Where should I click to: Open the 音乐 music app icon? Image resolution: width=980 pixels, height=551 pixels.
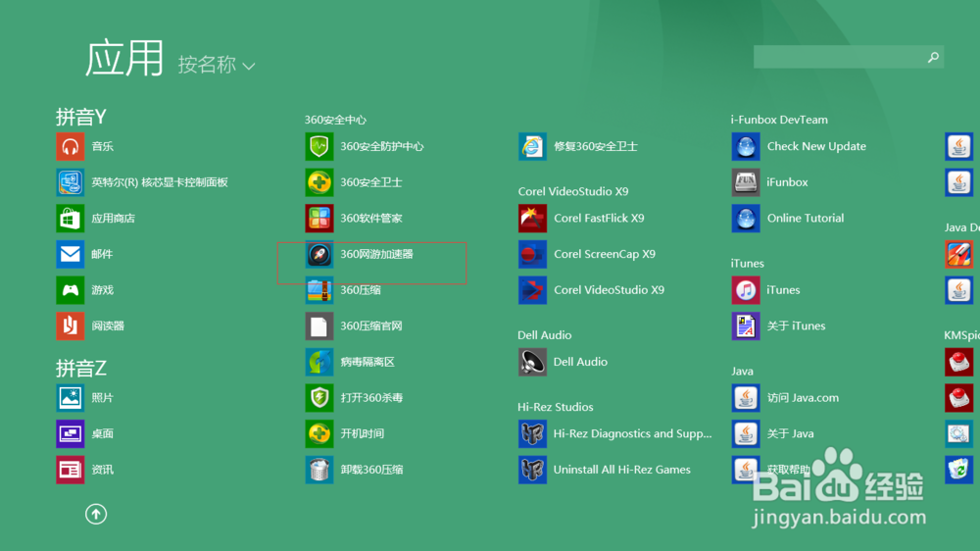click(x=70, y=146)
